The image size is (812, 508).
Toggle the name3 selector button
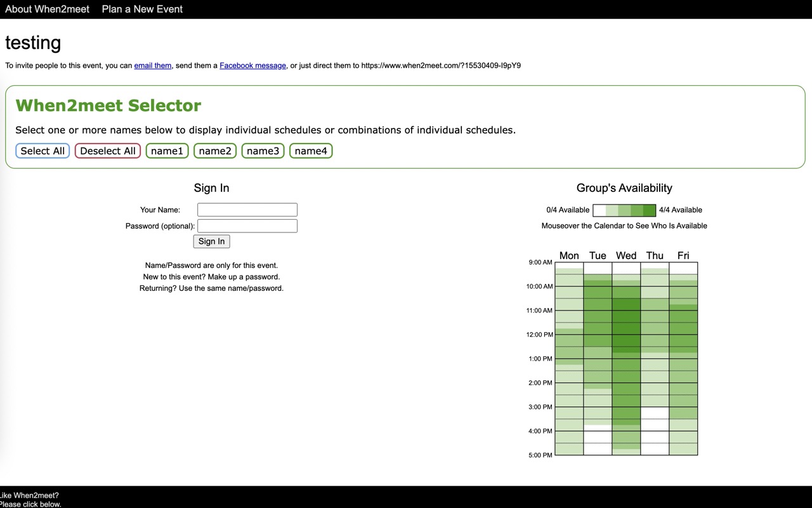[x=263, y=150]
